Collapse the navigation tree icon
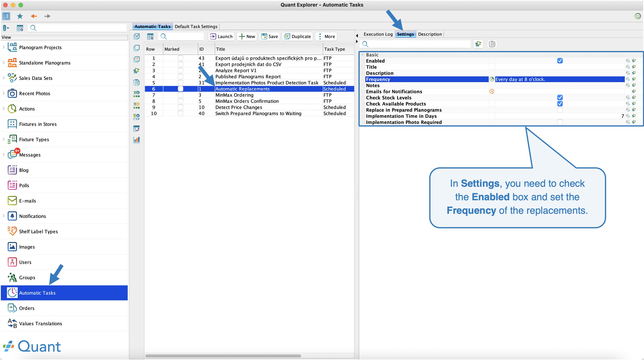The image size is (644, 360). tap(6, 28)
